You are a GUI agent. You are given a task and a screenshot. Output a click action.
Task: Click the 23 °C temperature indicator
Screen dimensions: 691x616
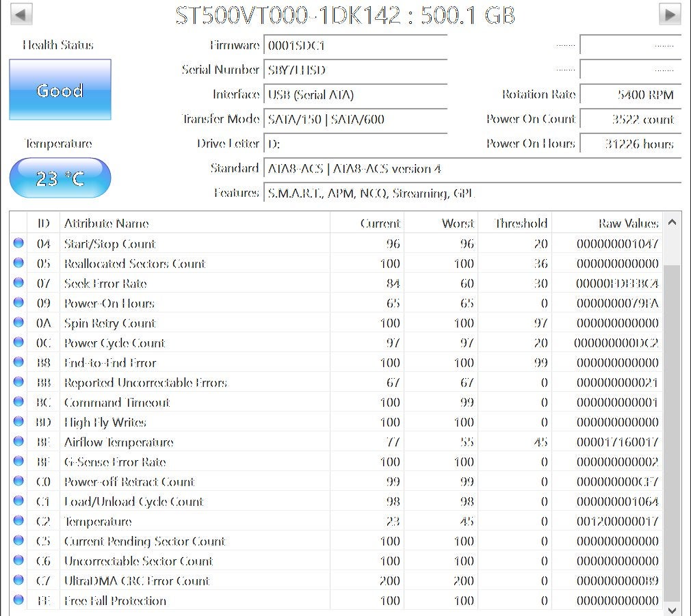[60, 178]
